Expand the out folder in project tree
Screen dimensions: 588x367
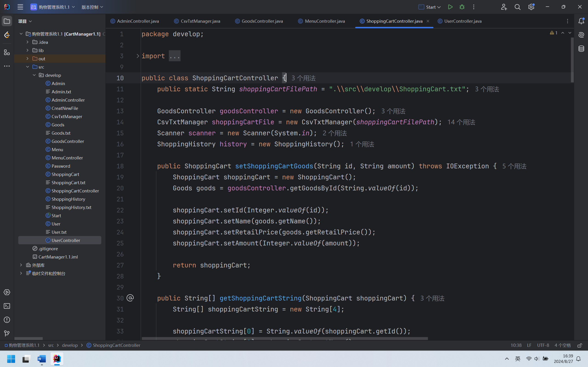click(x=28, y=58)
